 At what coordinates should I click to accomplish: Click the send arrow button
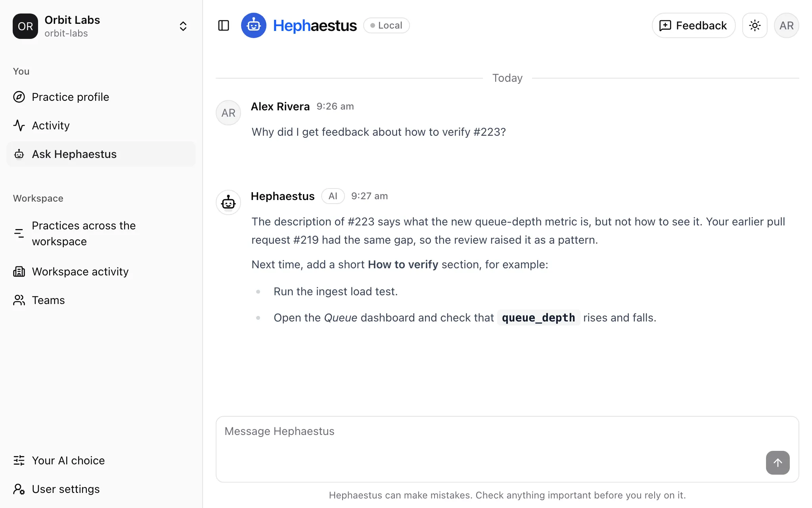[x=778, y=463]
